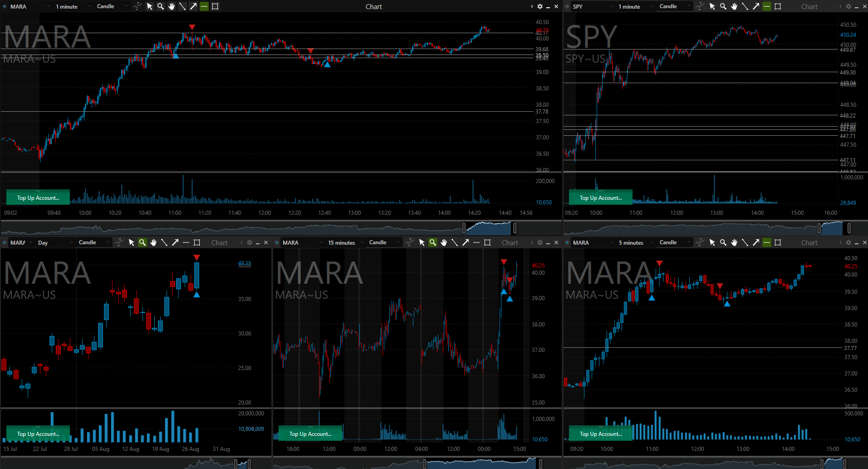The height and width of the screenshot is (469, 868).
Task: Click the Chart title of MARA 5 minutes panel
Action: point(809,242)
